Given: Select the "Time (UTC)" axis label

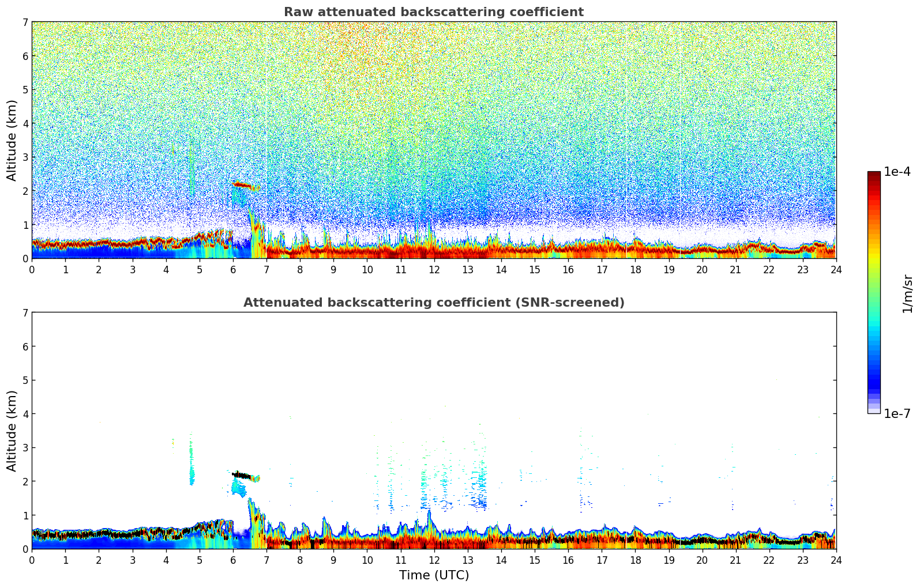Looking at the screenshot, I should tap(434, 575).
